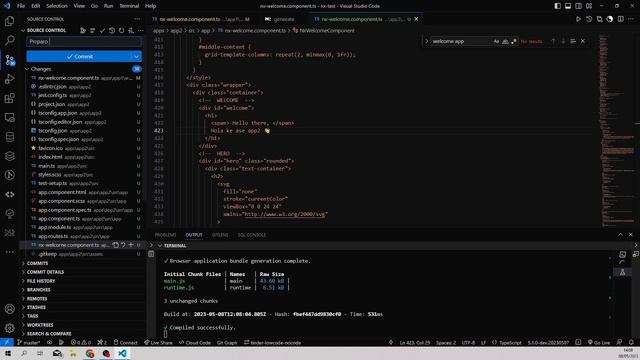The width and height of the screenshot is (640, 360).
Task: Toggle Panel layout button in title bar
Action: pos(568,6)
